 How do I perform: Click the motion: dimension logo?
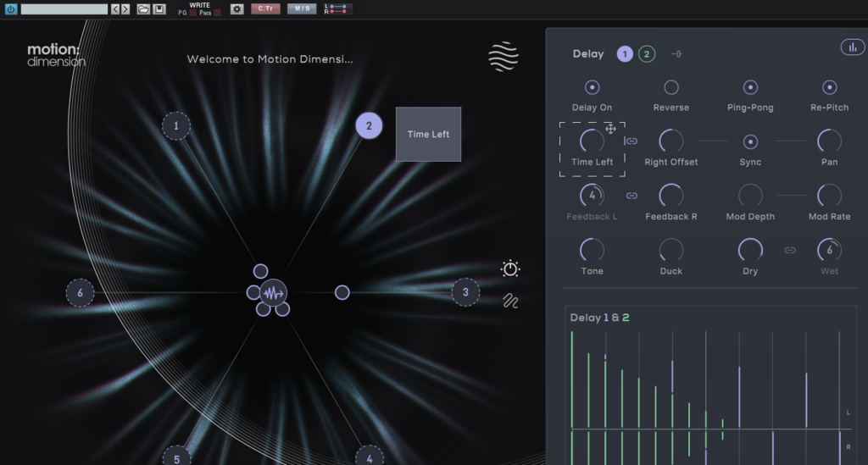[x=56, y=55]
